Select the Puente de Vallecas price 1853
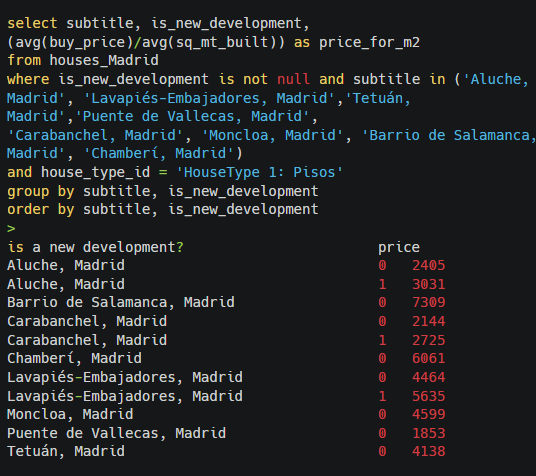 pyautogui.click(x=429, y=433)
